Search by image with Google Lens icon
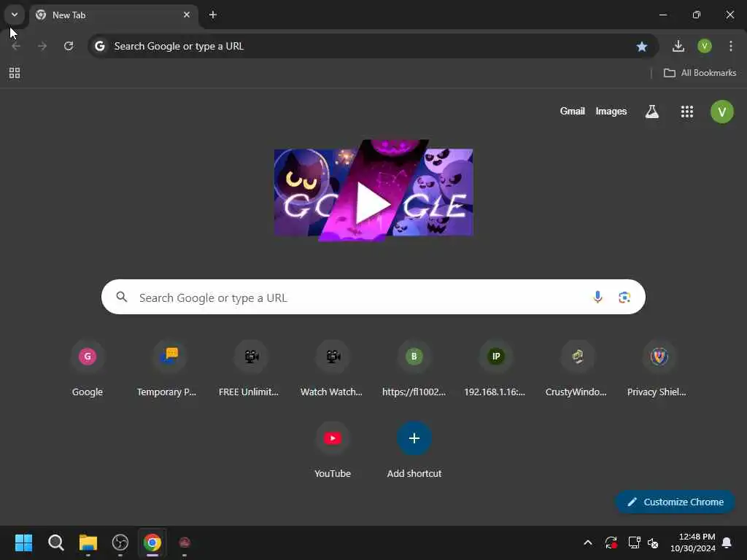Screen dimensions: 747x560 624,297
